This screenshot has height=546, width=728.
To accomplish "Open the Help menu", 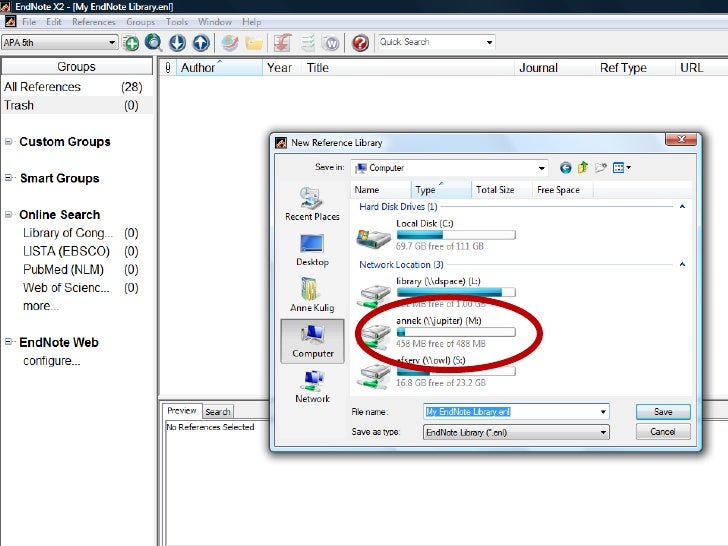I will [x=251, y=22].
